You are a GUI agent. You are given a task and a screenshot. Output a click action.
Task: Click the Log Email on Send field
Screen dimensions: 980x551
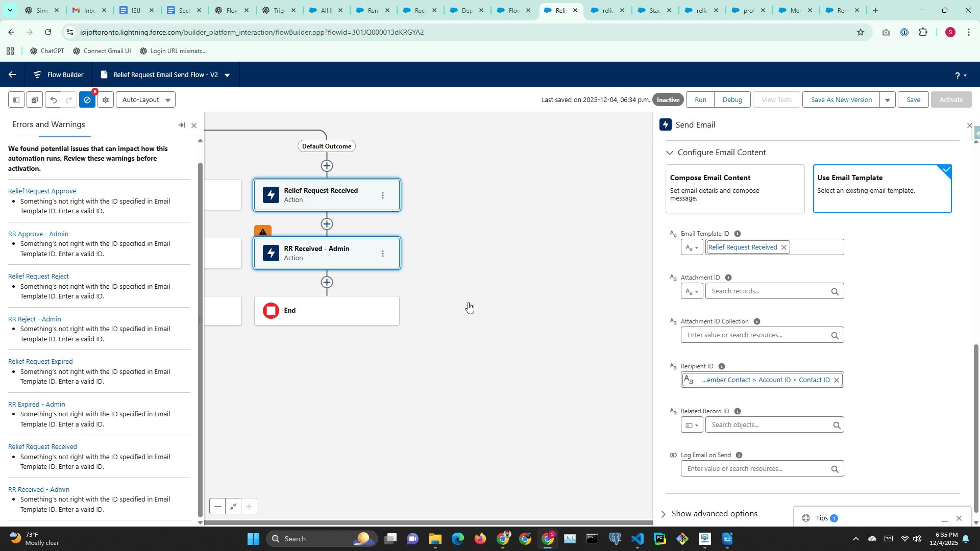(756, 469)
